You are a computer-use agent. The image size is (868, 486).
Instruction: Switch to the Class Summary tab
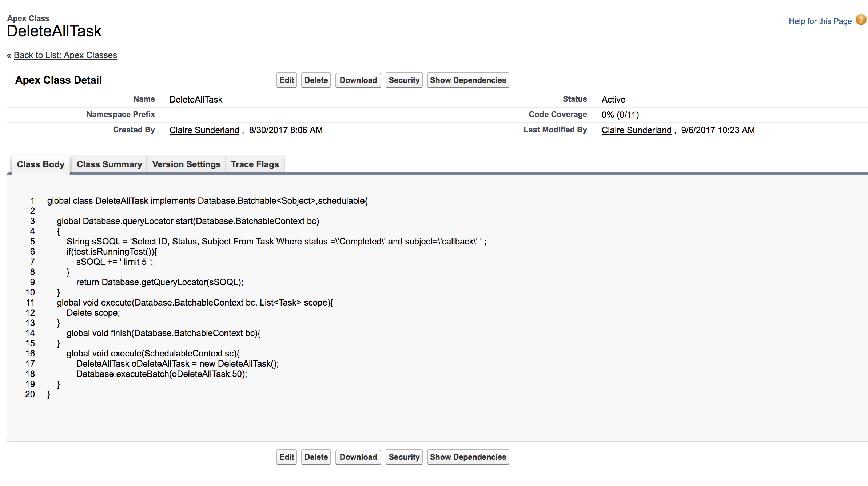tap(109, 164)
